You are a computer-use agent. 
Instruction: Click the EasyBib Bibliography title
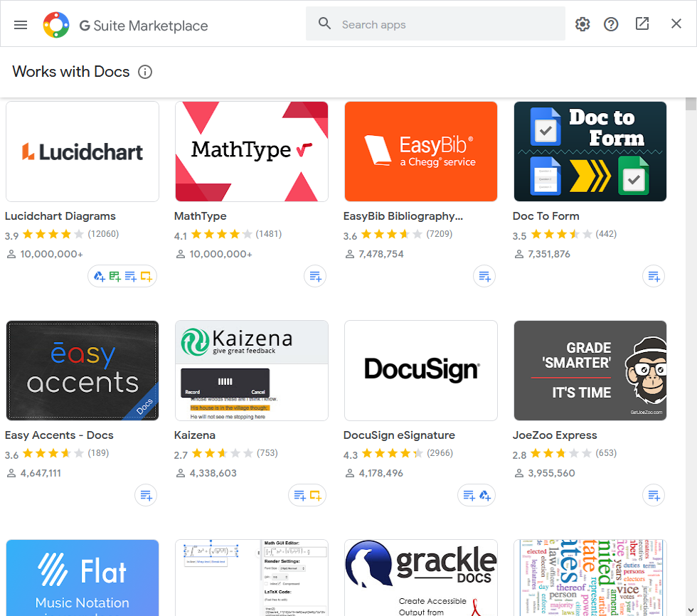pyautogui.click(x=403, y=216)
